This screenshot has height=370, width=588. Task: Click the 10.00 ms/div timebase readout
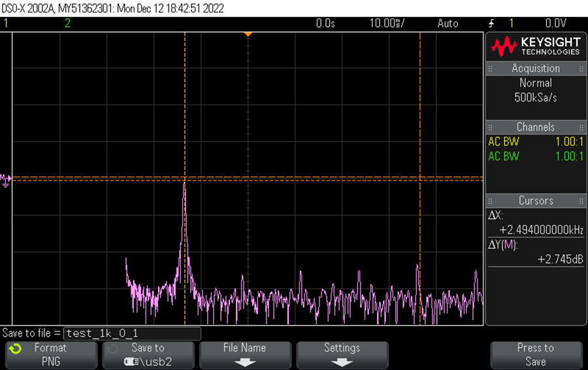387,24
